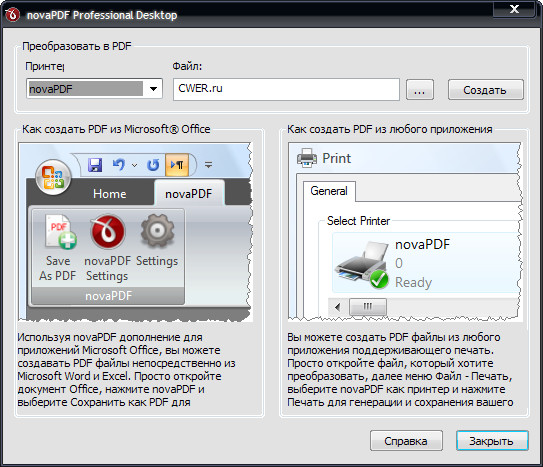Click the novaPDF title bar app icon
Image resolution: width=543 pixels, height=467 pixels.
13,15
